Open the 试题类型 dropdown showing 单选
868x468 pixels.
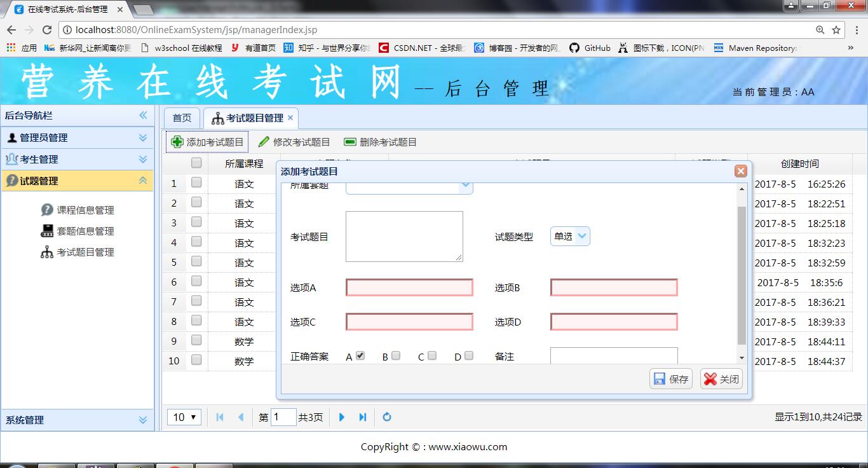pos(570,237)
